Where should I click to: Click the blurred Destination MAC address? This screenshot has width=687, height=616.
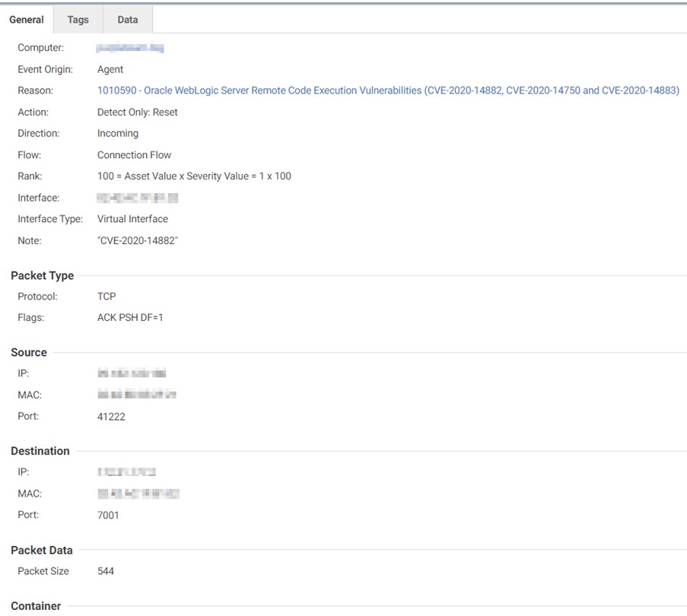(138, 494)
